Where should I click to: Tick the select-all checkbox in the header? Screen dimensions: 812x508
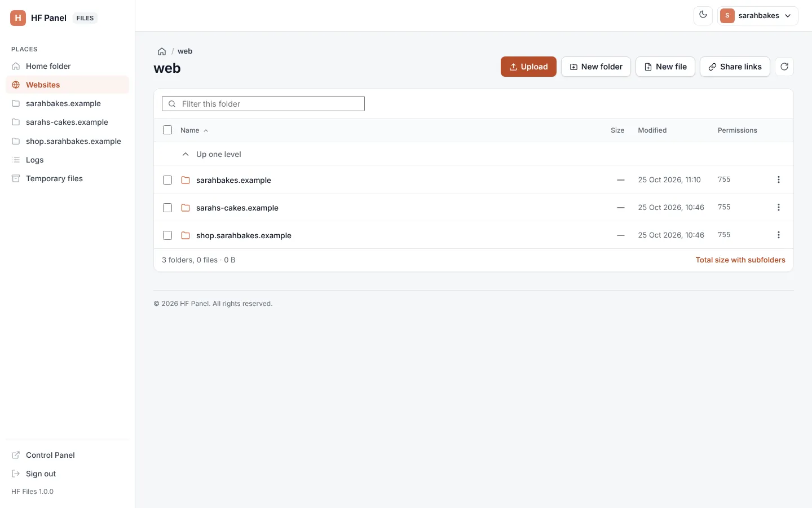(167, 130)
